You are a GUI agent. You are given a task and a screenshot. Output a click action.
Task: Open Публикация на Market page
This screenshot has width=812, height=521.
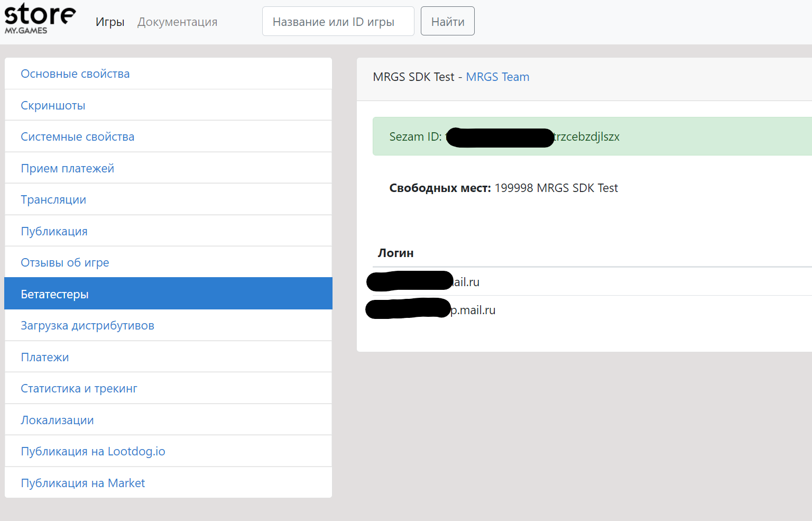pos(83,482)
